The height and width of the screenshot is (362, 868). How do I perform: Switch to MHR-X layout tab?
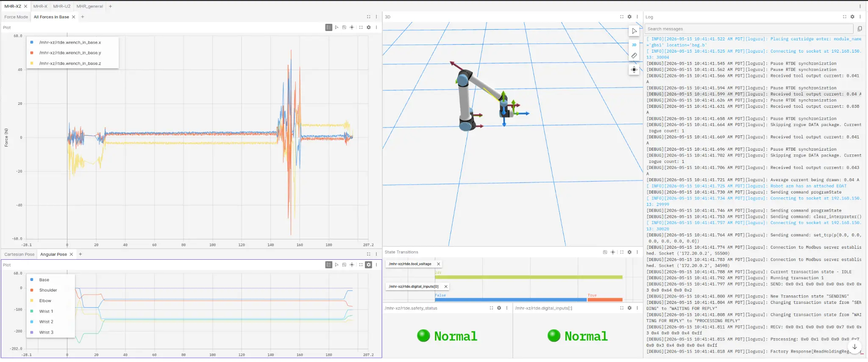point(40,6)
